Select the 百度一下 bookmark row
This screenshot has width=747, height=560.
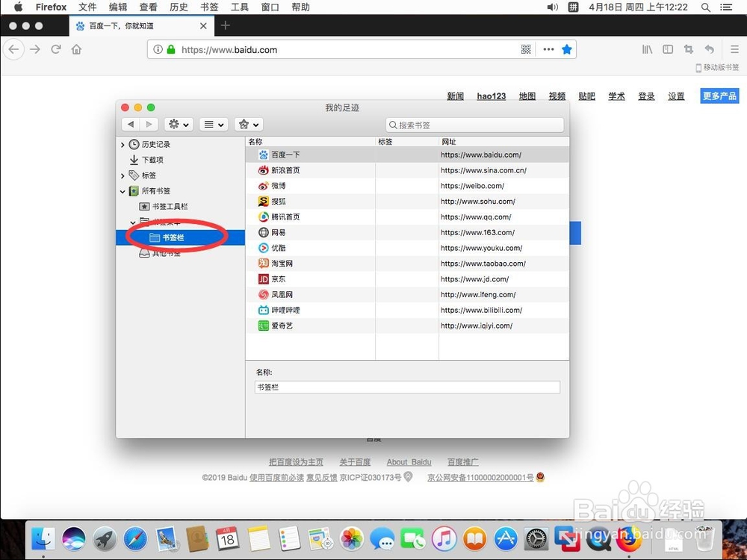click(x=407, y=155)
